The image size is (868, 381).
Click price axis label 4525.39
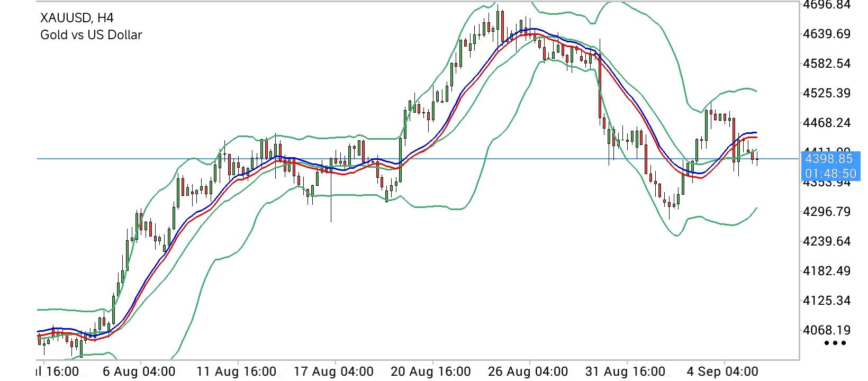pyautogui.click(x=827, y=94)
